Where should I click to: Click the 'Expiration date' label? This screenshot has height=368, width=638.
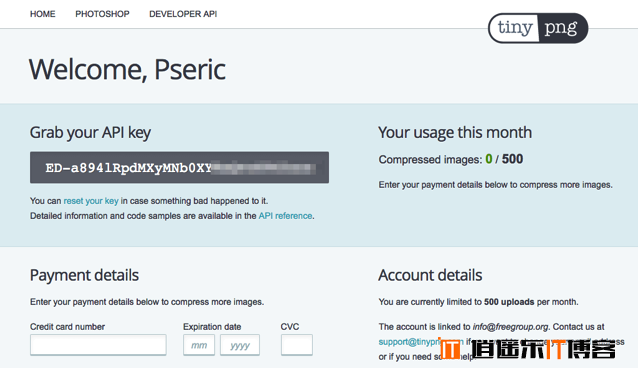(212, 326)
